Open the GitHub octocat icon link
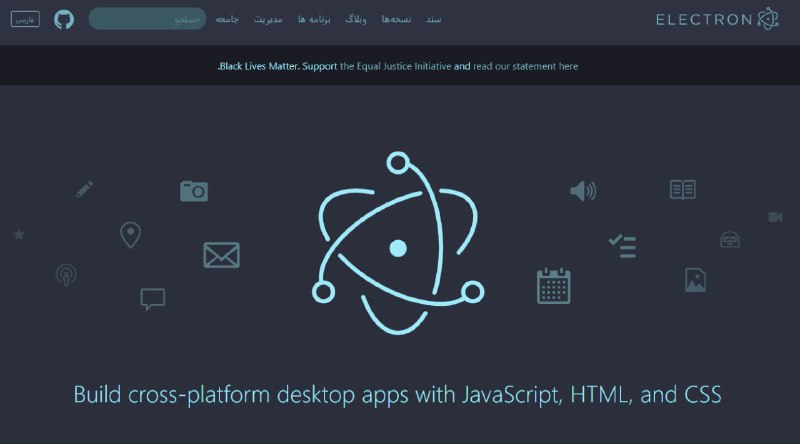Screen dimensions: 800x444 [64, 19]
